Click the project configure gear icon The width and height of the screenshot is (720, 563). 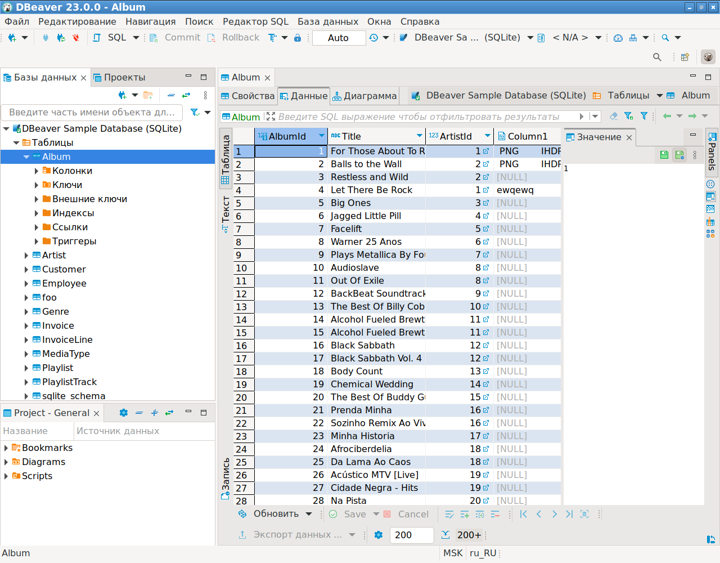[124, 413]
